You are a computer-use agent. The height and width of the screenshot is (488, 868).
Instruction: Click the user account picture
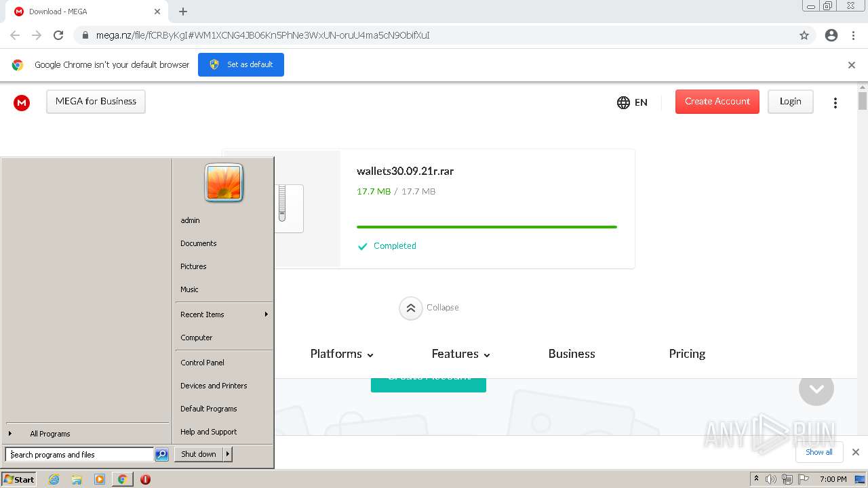click(x=224, y=182)
